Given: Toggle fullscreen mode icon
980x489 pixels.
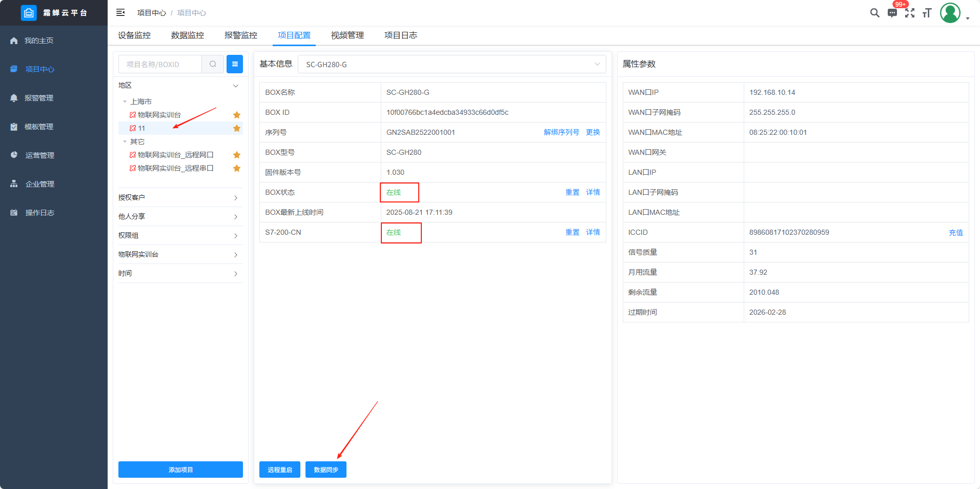Looking at the screenshot, I should (910, 13).
